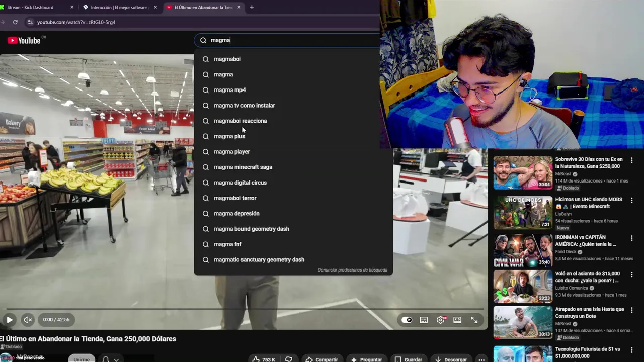
Task: Click the search magnifier icon in search box
Action: (203, 40)
